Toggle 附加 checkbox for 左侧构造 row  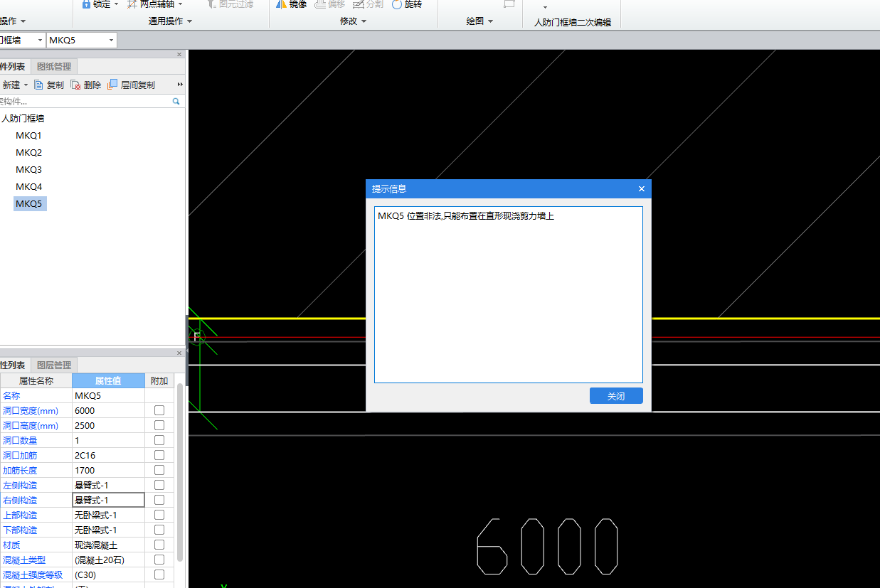(x=159, y=485)
